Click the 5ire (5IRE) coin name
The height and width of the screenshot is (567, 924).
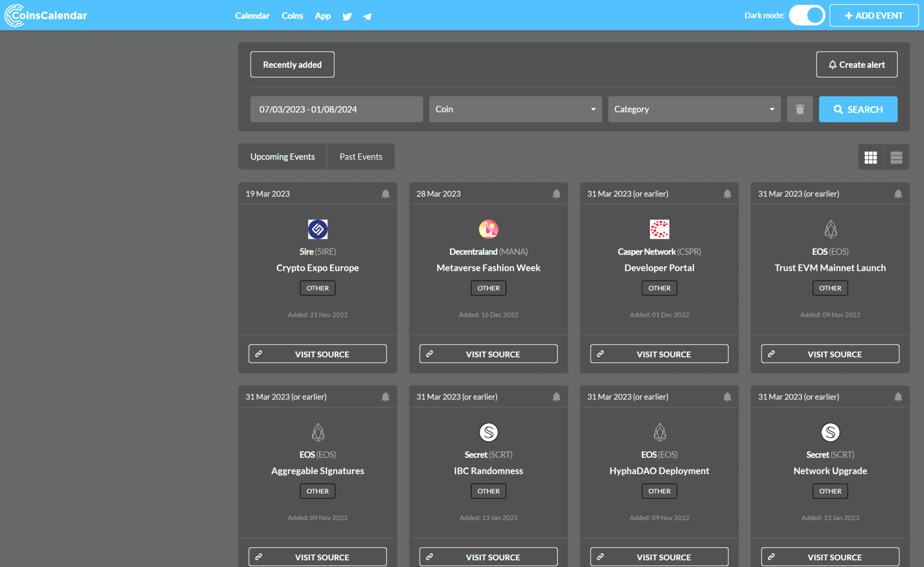(x=318, y=251)
